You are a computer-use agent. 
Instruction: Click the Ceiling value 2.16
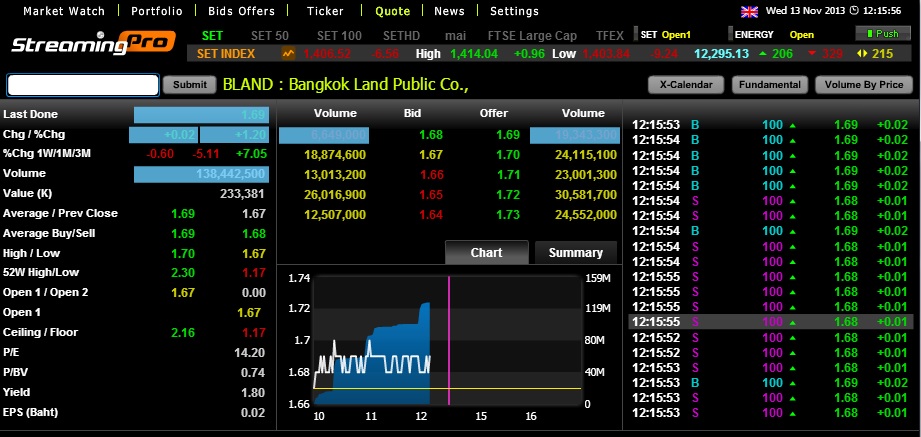click(183, 332)
